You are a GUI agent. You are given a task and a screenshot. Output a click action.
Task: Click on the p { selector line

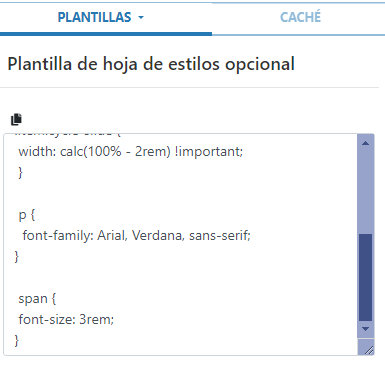(27, 215)
